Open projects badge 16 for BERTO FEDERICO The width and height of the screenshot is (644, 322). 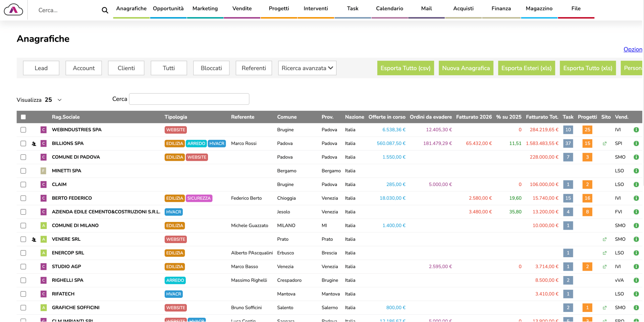click(x=587, y=198)
